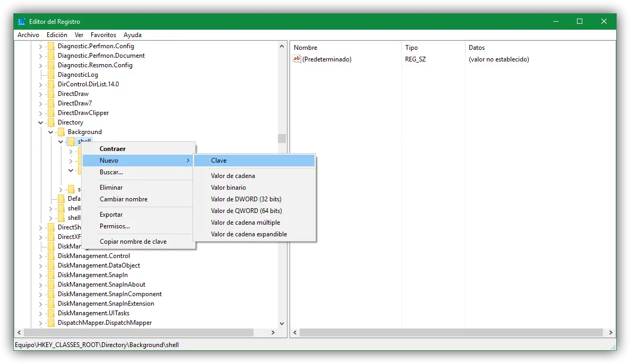Click the DirectDrawClipper folder icon
The height and width of the screenshot is (364, 630).
(x=51, y=113)
